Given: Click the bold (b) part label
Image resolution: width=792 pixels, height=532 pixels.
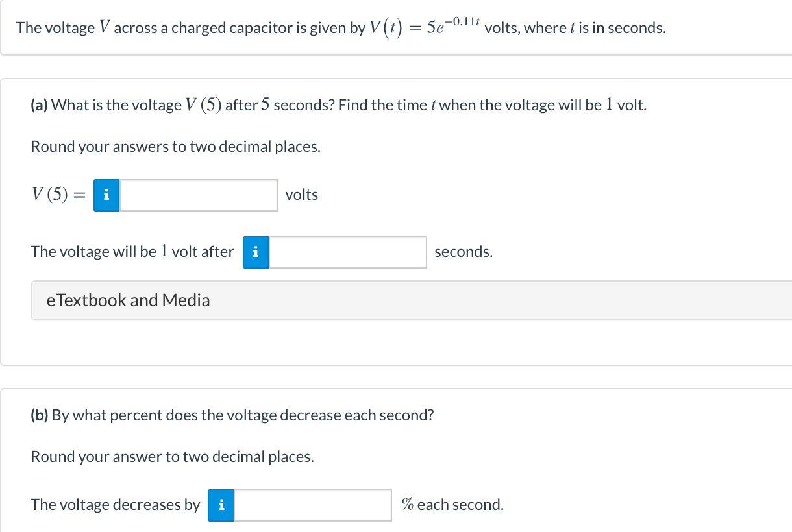Looking at the screenshot, I should pyautogui.click(x=40, y=415).
